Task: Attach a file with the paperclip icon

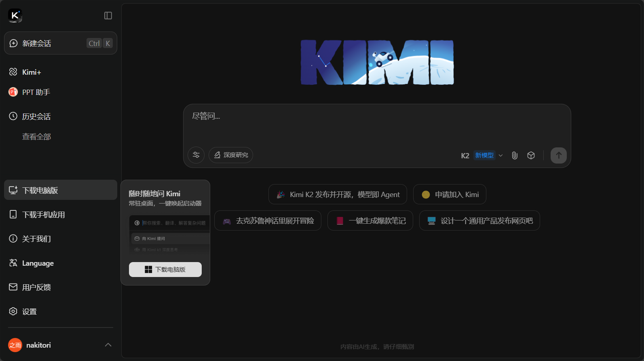Action: click(x=515, y=155)
